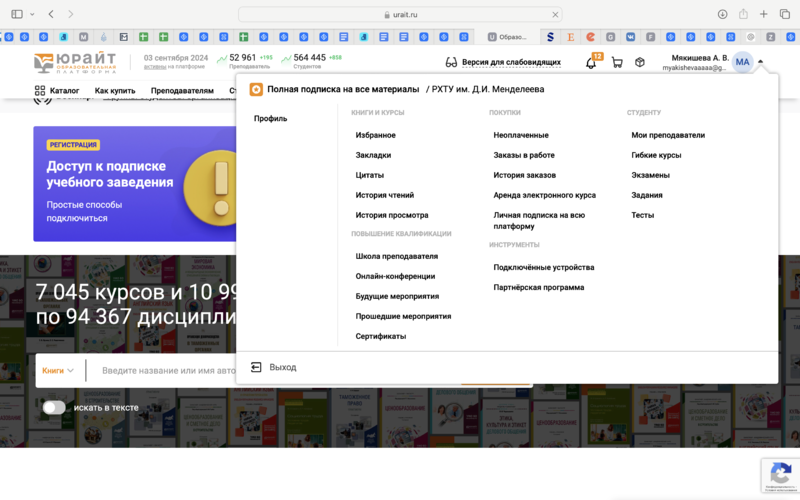Click the Преподавателям nav link

(x=182, y=91)
